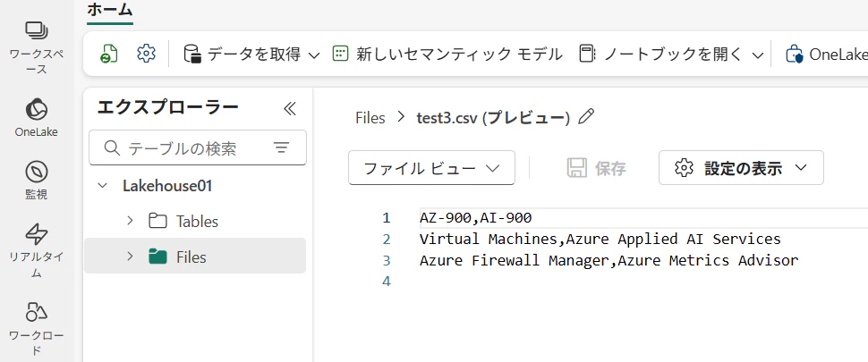The image size is (868, 362).
Task: Expand the Files tree node chevron
Action: [130, 257]
